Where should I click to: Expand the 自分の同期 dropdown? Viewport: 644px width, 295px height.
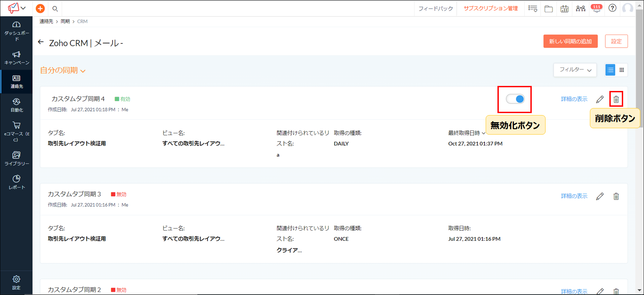pyautogui.click(x=63, y=70)
